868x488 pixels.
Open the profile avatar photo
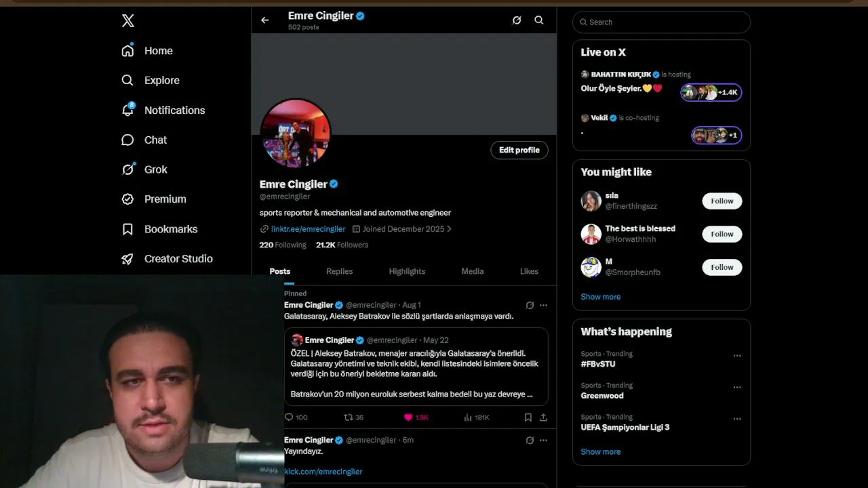[x=296, y=134]
